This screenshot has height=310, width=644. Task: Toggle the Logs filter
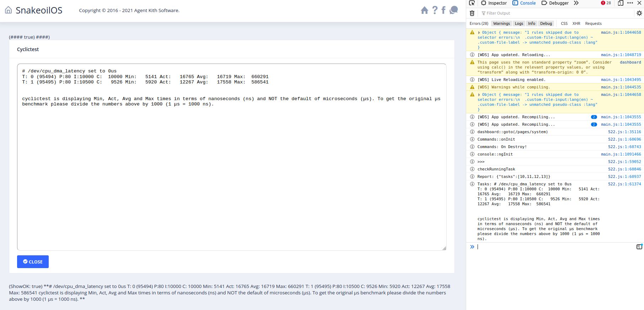[x=519, y=23]
